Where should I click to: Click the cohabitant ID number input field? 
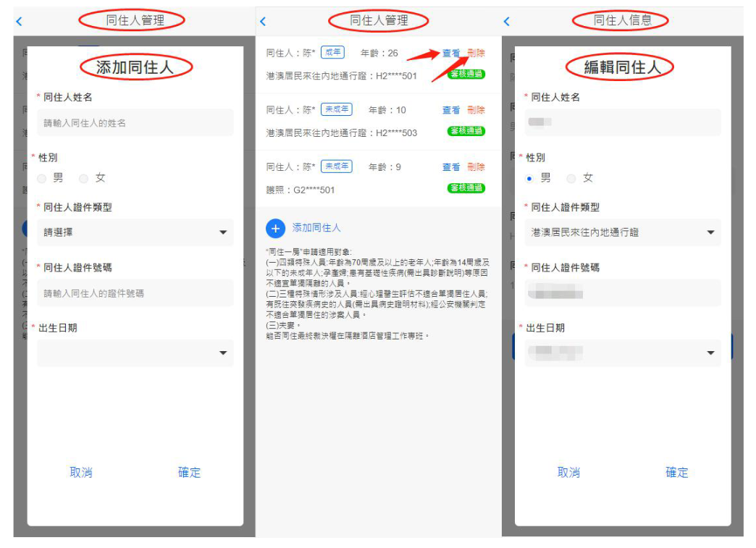click(135, 293)
